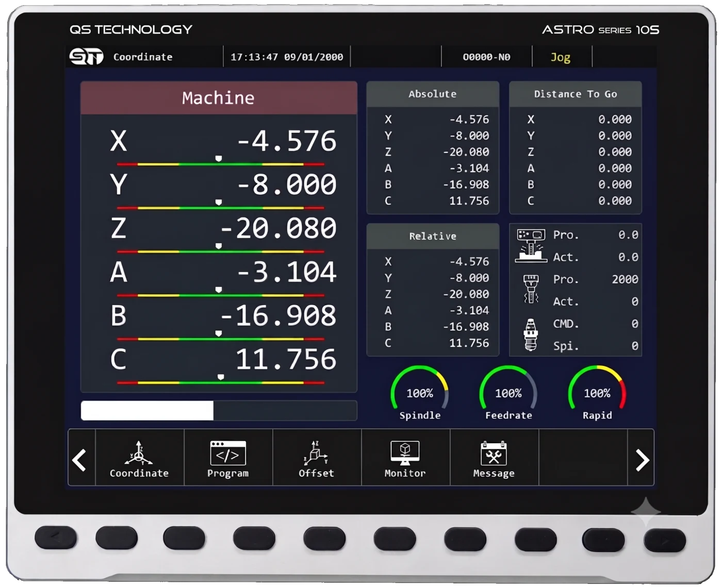Adjust the Feedrate override gauge
This screenshot has width=722, height=588.
[508, 393]
